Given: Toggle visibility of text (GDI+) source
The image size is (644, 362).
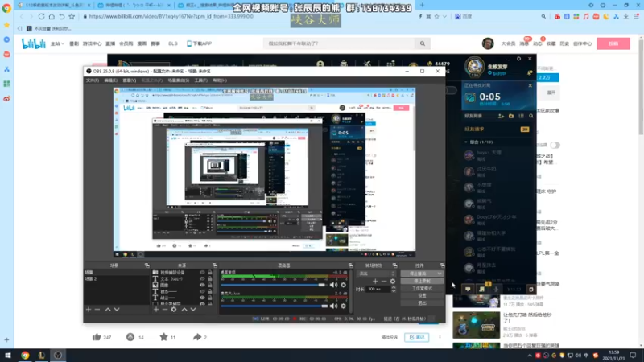Looking at the screenshot, I should (202, 278).
